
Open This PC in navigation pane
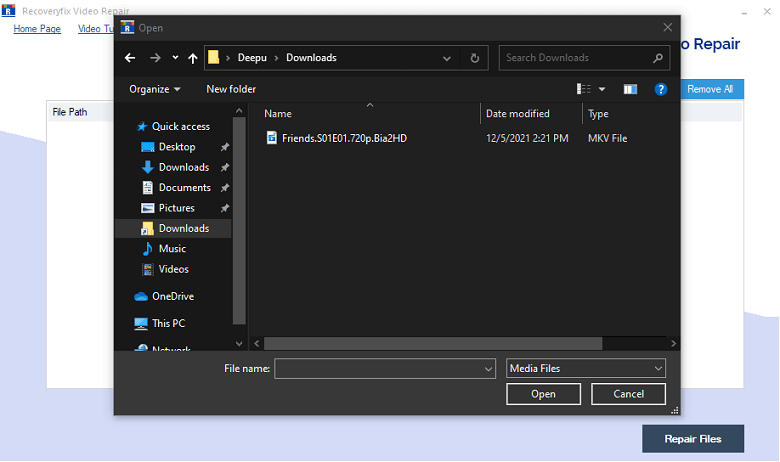168,323
